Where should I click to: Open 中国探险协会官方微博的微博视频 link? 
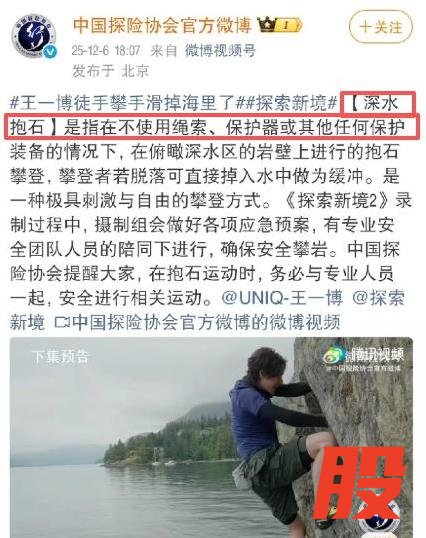206,322
